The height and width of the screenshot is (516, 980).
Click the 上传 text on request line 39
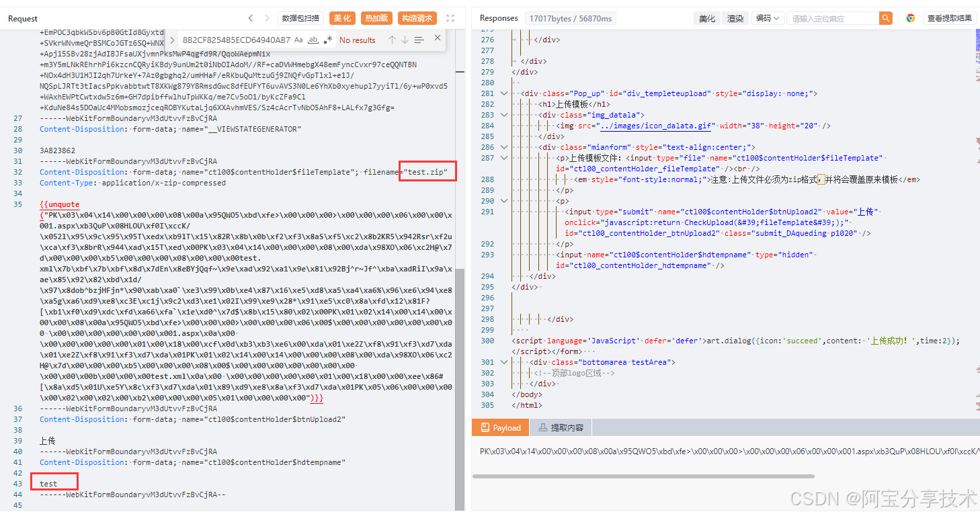pyautogui.click(x=47, y=441)
